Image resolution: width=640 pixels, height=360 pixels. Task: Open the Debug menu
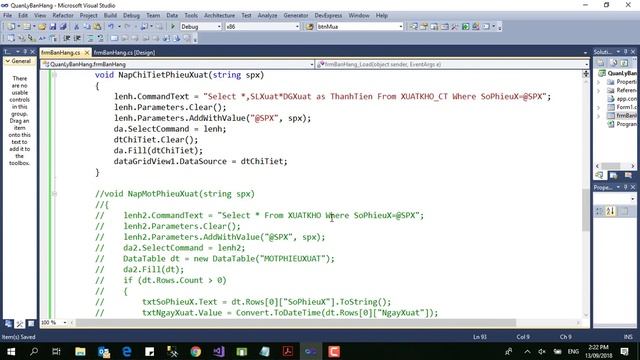pos(131,16)
